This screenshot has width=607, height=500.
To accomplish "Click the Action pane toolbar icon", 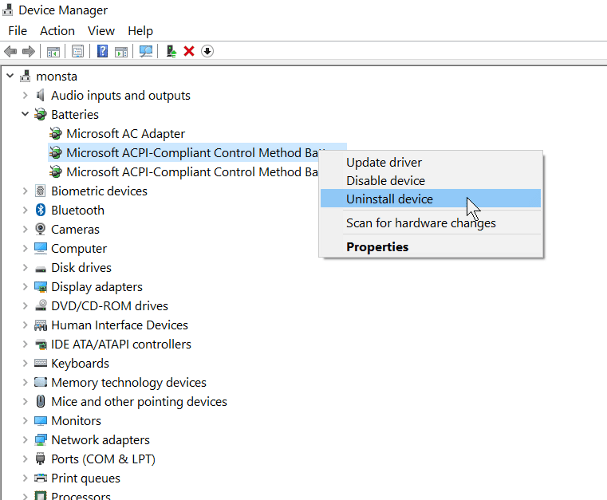I will point(122,51).
